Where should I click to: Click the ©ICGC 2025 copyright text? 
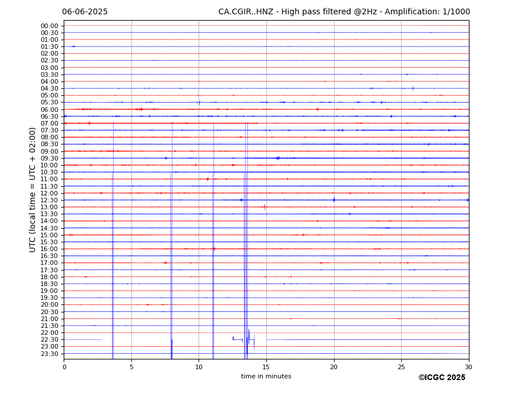[442, 378]
